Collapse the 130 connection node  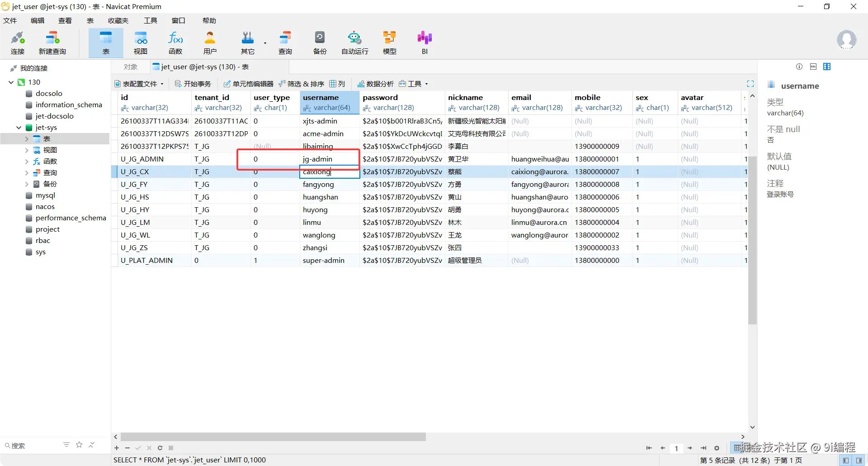(x=11, y=82)
